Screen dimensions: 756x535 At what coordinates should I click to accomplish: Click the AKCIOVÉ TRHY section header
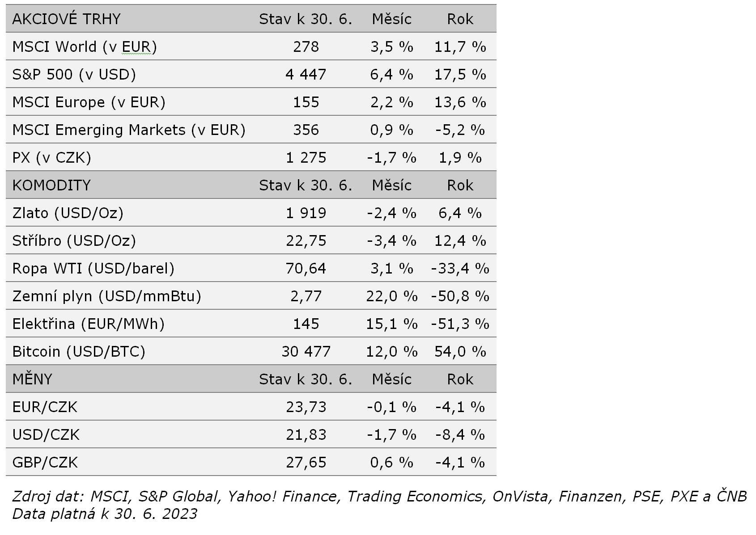66,19
